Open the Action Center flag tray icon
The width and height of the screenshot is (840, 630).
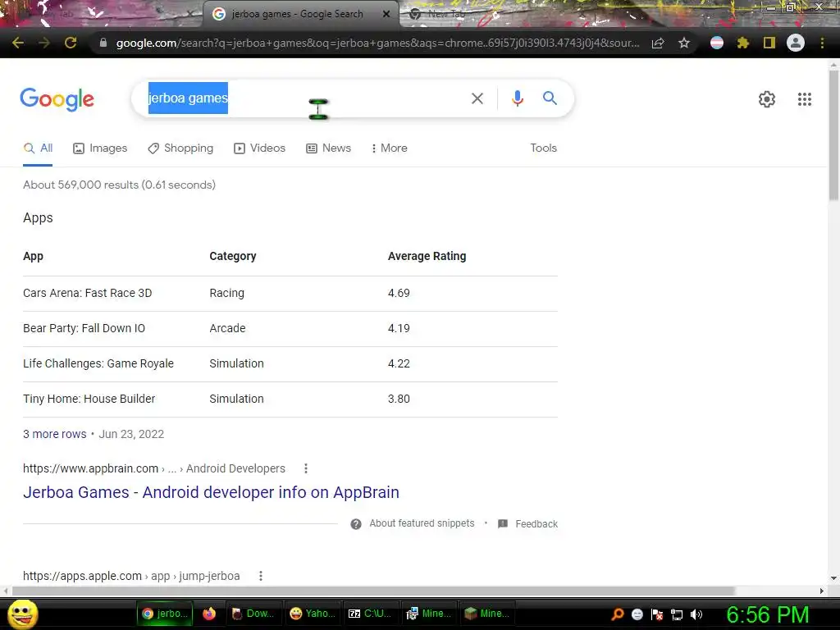657,614
